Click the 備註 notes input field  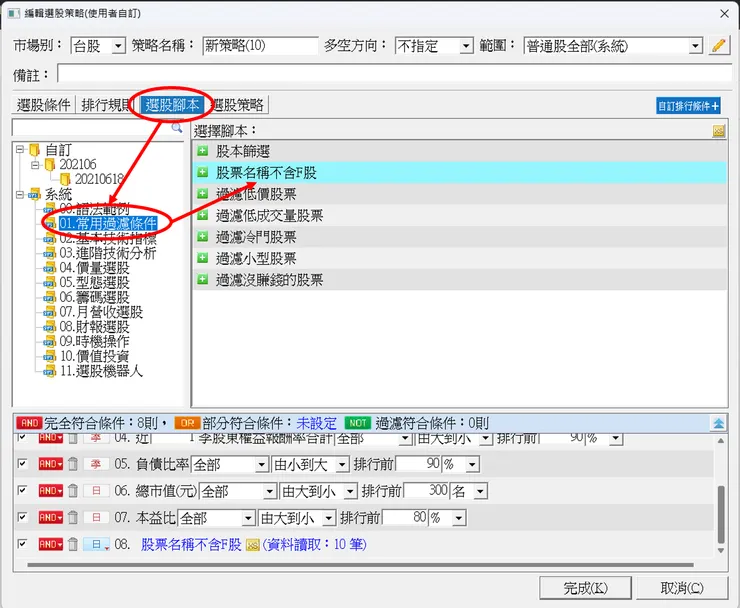tap(395, 74)
